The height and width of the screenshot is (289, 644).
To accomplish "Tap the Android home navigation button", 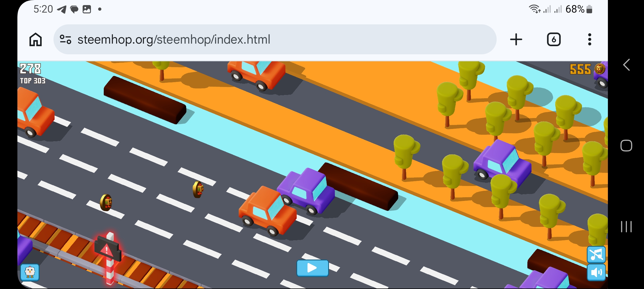I will pos(626,146).
